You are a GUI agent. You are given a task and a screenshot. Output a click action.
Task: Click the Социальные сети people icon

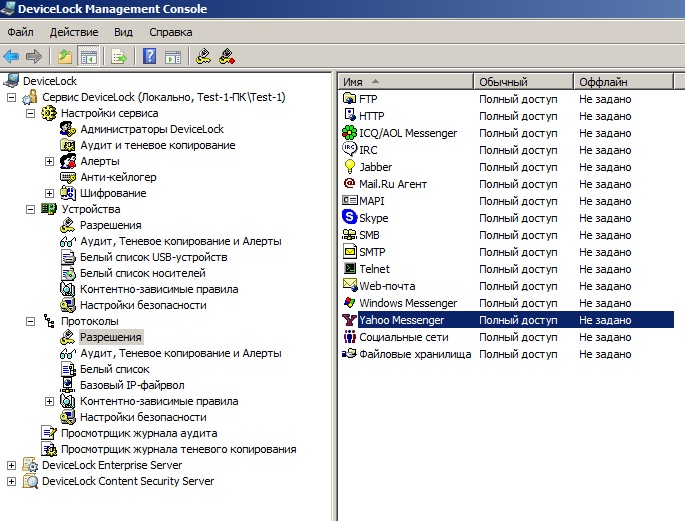(349, 337)
